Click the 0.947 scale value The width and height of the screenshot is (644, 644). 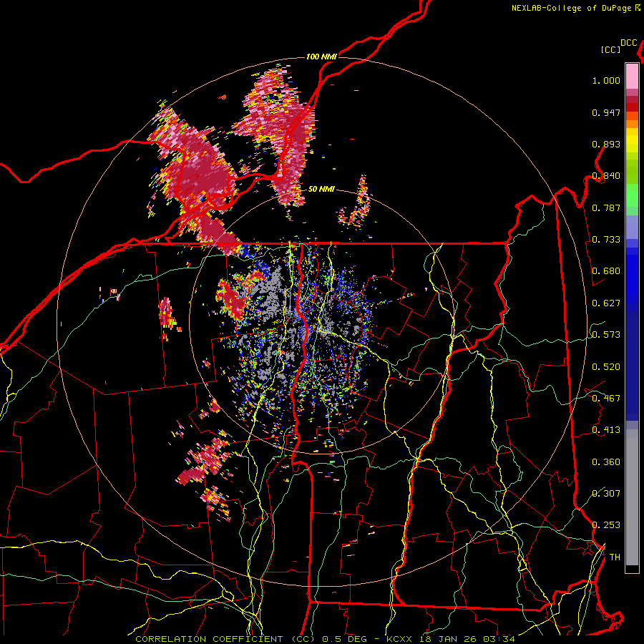(x=606, y=112)
